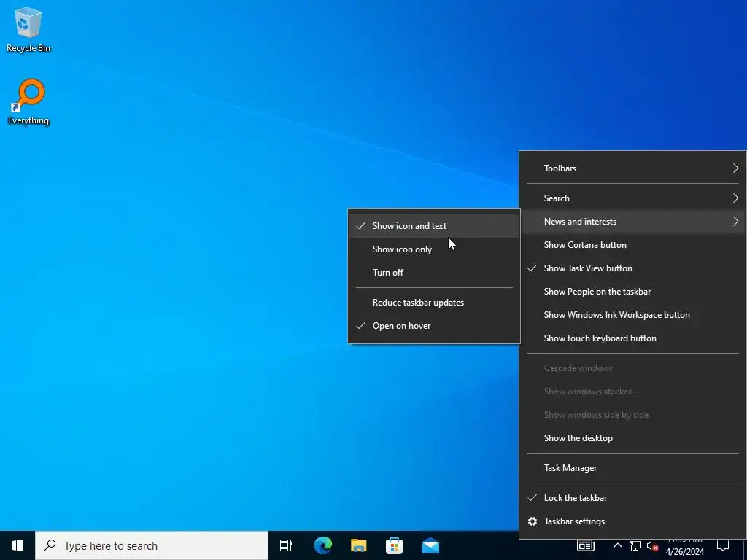
Task: Open the Mail app from the taskbar
Action: coord(430,545)
